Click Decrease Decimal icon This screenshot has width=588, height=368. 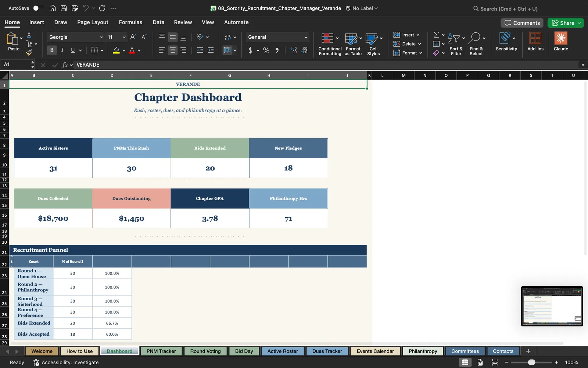click(304, 50)
